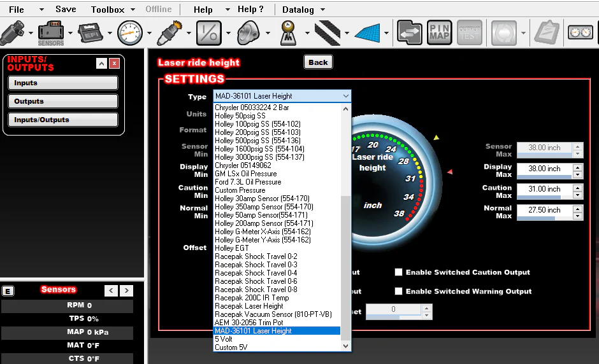Open the fuel injector toolbar icon
599x364 pixels.
(x=13, y=33)
